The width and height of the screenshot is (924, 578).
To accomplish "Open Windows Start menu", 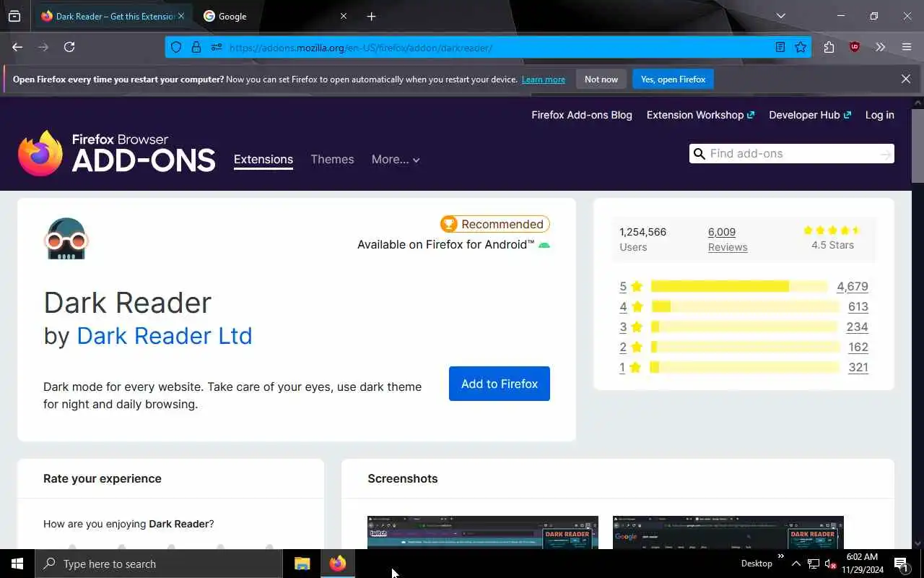I will pyautogui.click(x=17, y=564).
